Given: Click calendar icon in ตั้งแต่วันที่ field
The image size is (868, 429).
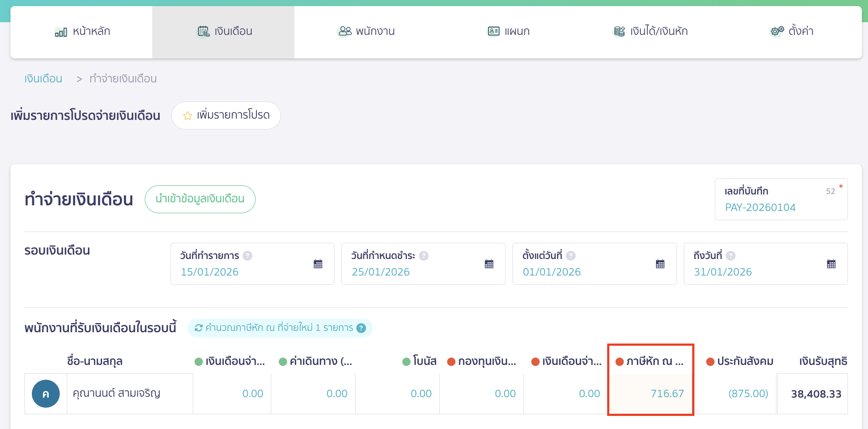Looking at the screenshot, I should [x=660, y=264].
